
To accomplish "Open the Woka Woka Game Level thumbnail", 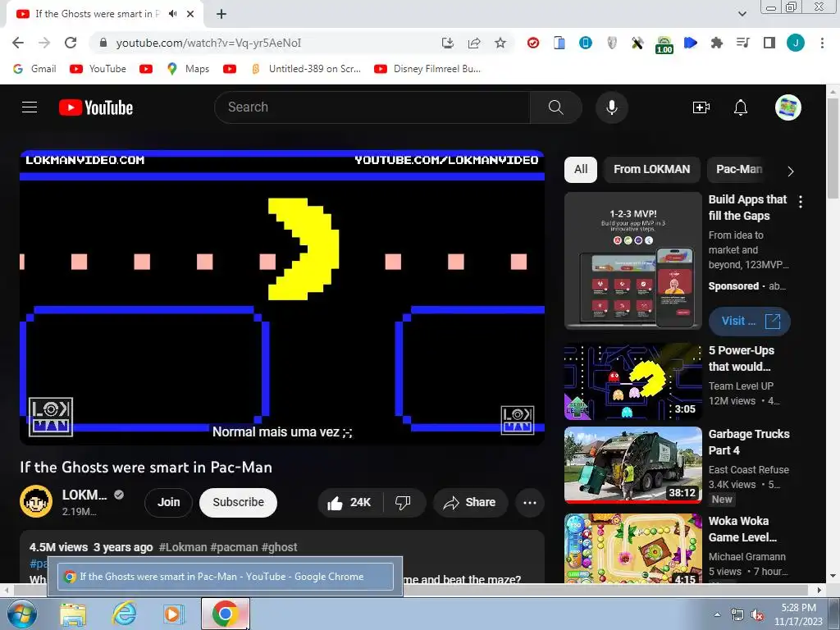I will [632, 548].
